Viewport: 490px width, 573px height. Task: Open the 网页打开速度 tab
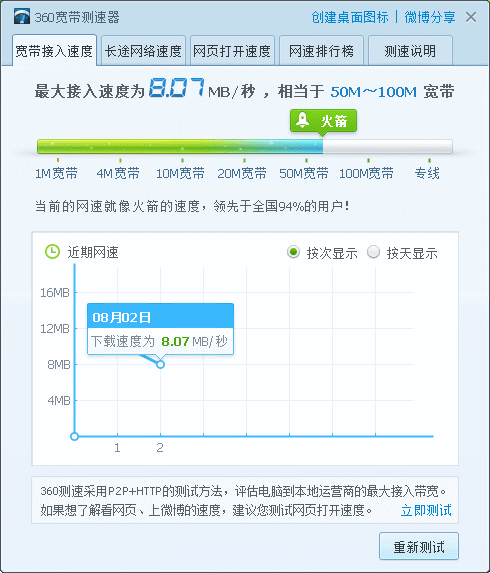(x=232, y=51)
